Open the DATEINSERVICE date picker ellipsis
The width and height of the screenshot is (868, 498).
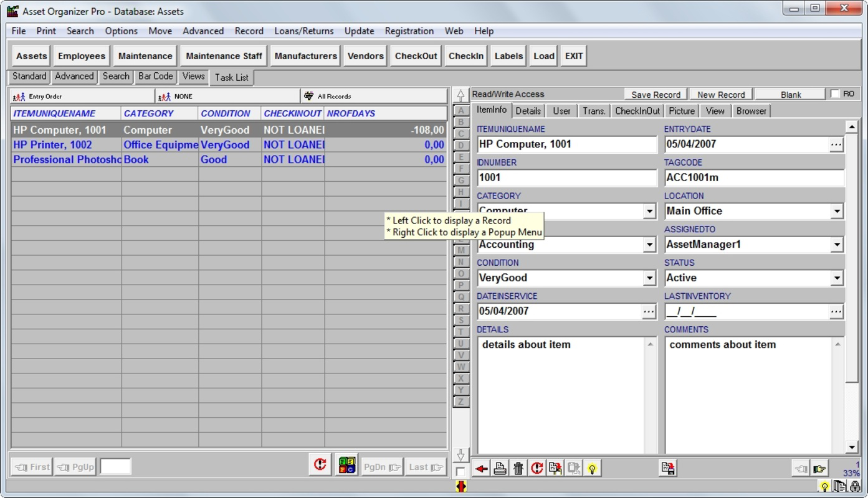(649, 312)
